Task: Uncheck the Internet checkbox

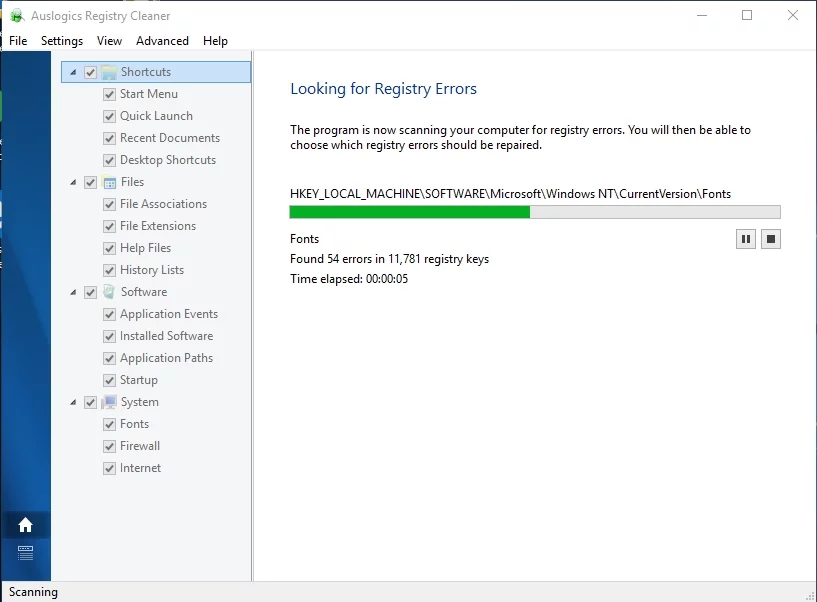Action: tap(109, 468)
